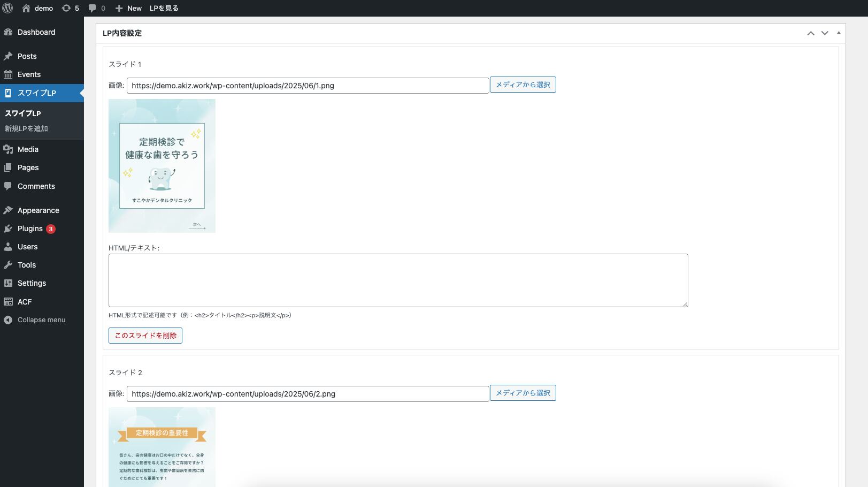Select the スワイプLP main menu item

pyautogui.click(x=42, y=93)
